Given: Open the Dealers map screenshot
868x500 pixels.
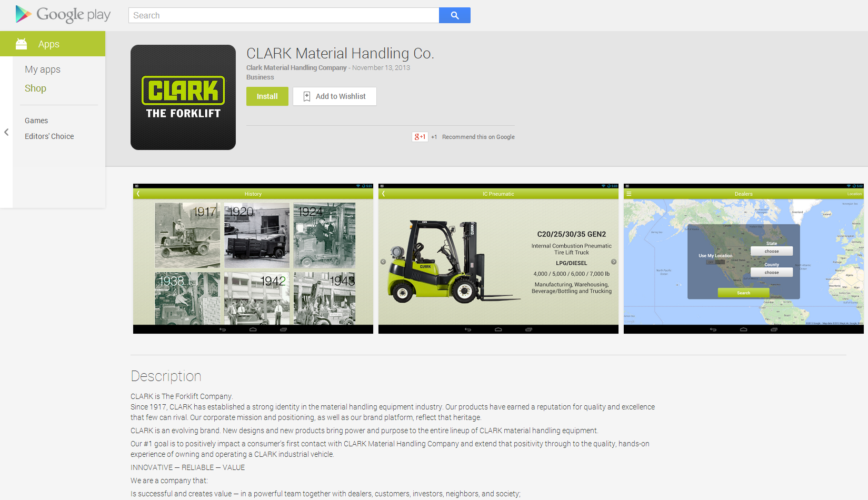Looking at the screenshot, I should tap(743, 258).
